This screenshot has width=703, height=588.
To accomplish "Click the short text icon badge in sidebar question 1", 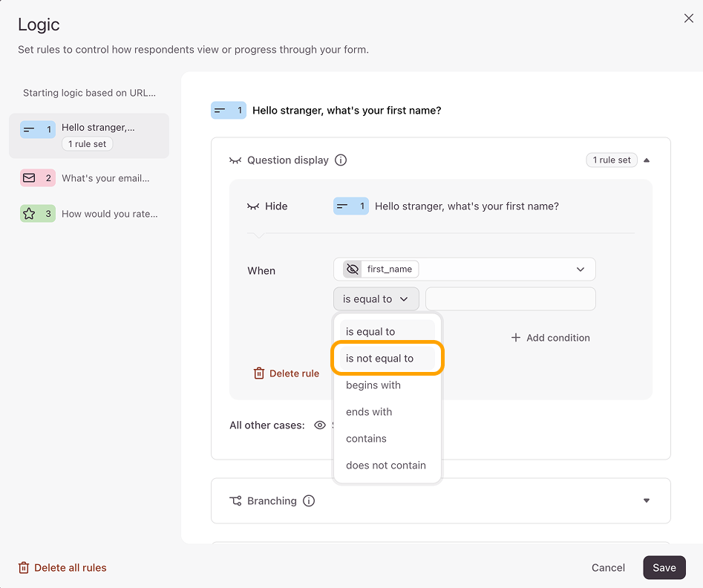I will 38,130.
